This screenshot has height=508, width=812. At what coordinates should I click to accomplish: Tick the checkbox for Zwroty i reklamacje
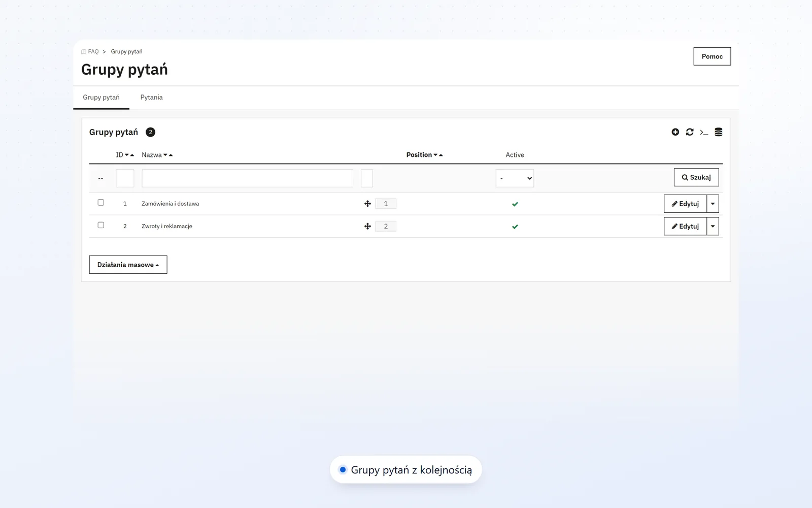[x=101, y=225]
